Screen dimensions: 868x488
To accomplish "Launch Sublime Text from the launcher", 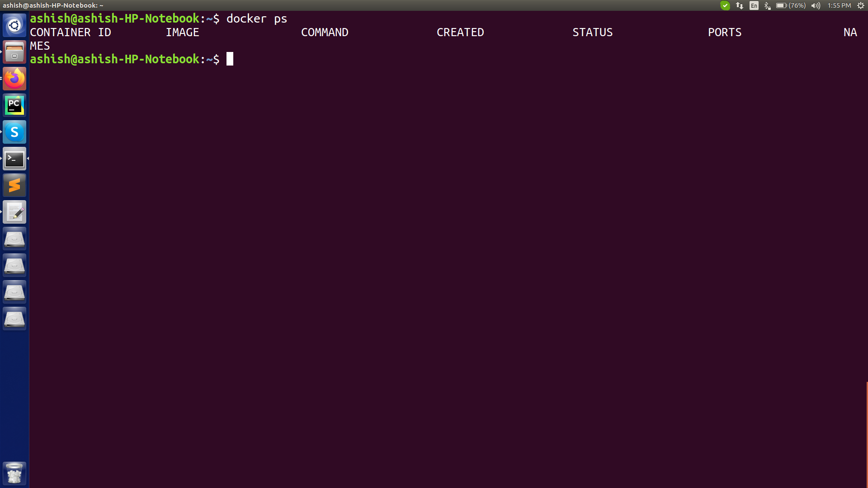I will tap(14, 185).
